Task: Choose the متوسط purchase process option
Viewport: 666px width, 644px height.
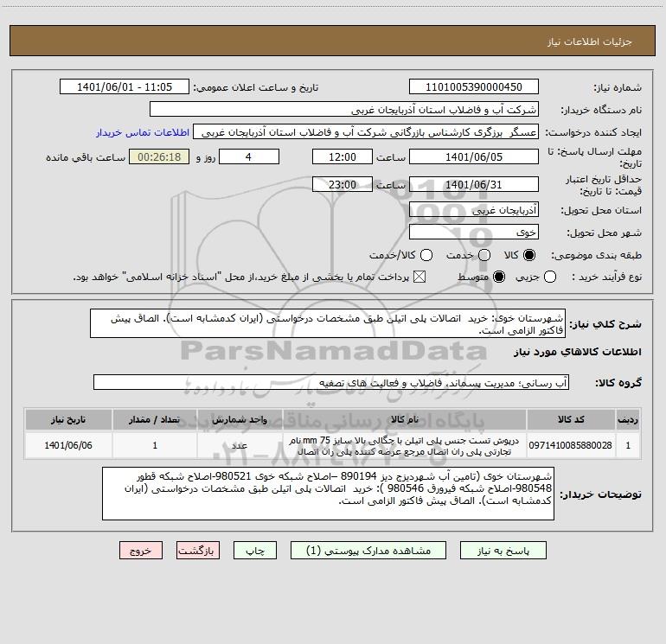Action: click(499, 277)
